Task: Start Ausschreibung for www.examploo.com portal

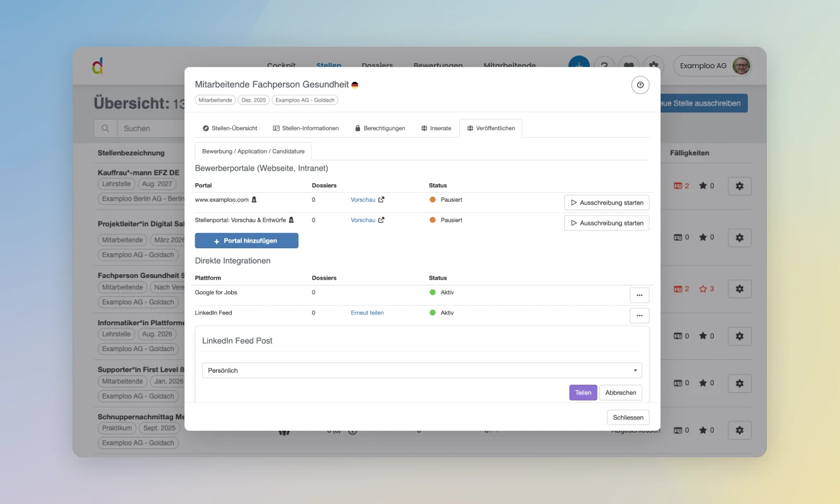Action: [x=606, y=203]
